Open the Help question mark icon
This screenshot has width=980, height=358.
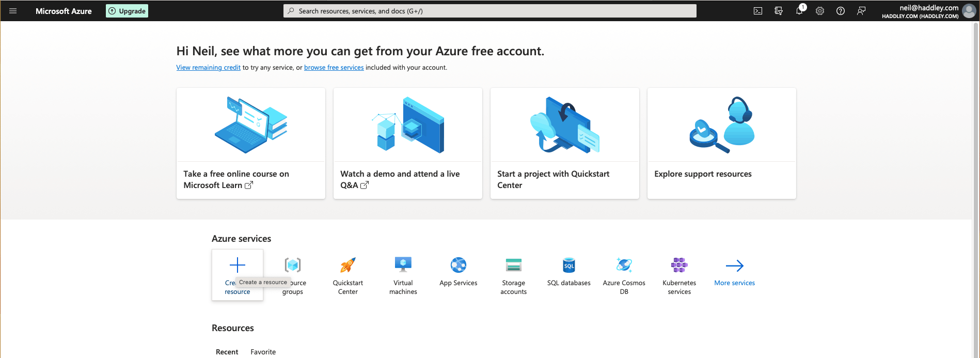pos(841,11)
